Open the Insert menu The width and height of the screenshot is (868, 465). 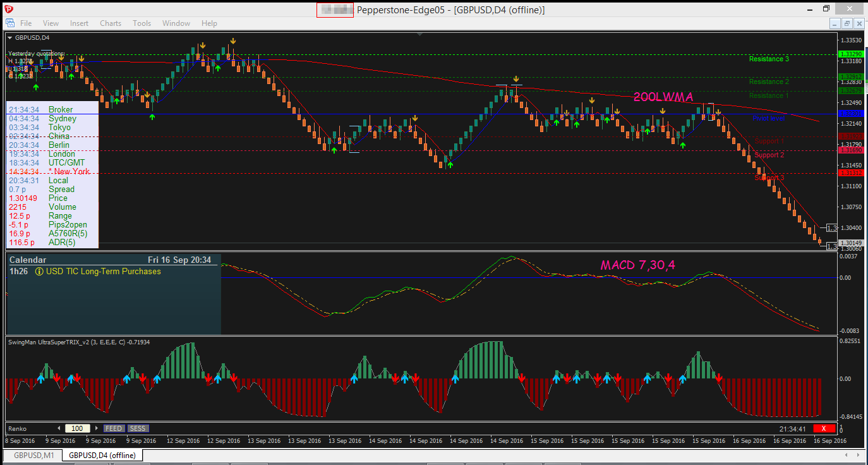pos(79,23)
